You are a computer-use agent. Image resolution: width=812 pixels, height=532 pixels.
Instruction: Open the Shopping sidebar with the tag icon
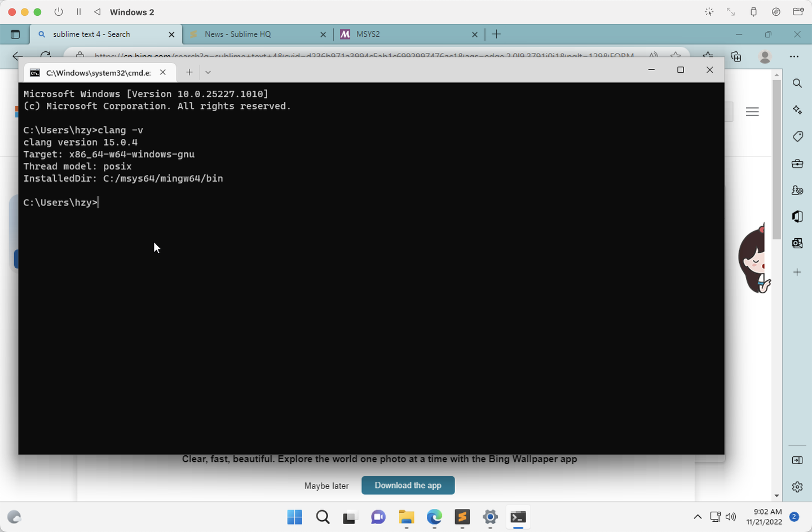[797, 137]
